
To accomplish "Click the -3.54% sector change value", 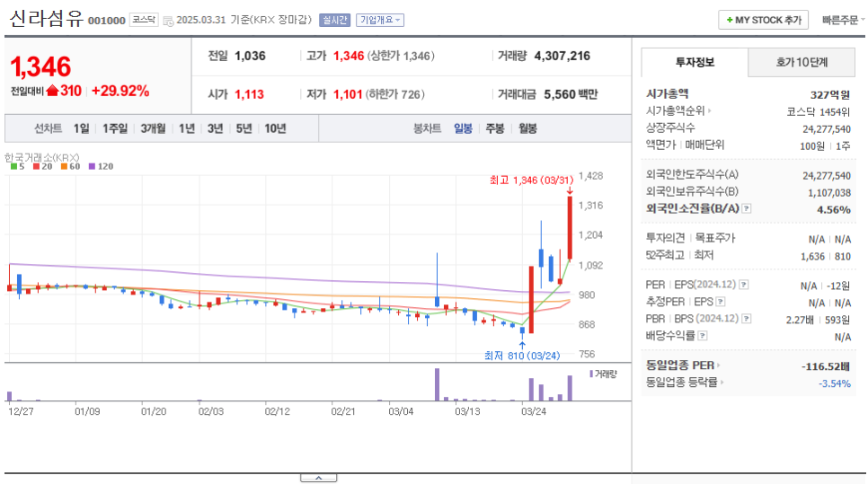I will pos(835,383).
